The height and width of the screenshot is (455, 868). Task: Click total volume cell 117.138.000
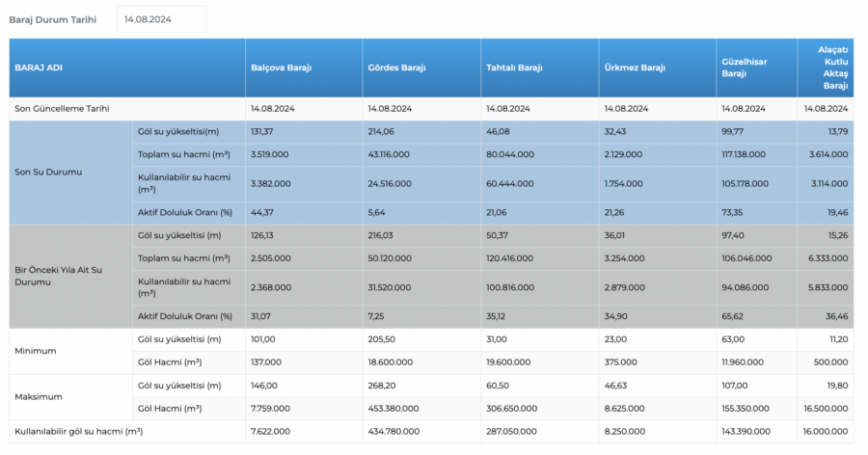[744, 154]
